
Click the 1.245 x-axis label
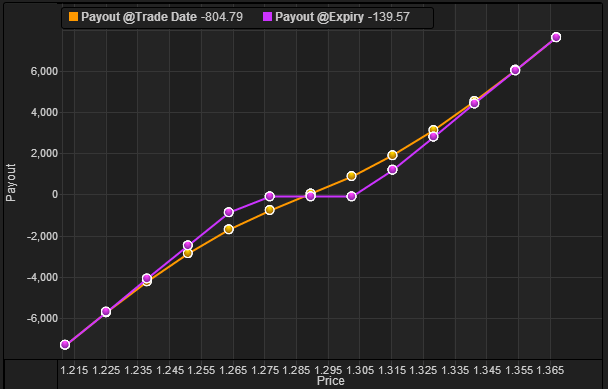pos(170,370)
